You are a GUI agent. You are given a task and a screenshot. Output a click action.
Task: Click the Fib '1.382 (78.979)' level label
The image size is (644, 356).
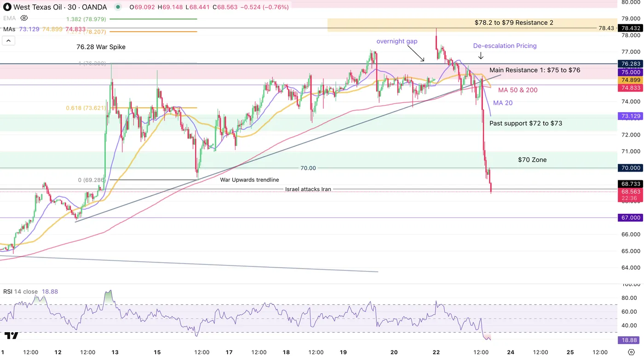[86, 19]
